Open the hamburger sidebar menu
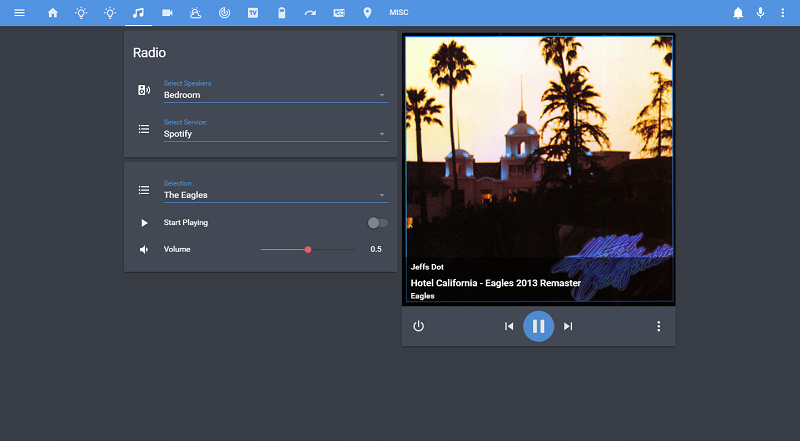Image resolution: width=800 pixels, height=441 pixels. [19, 13]
